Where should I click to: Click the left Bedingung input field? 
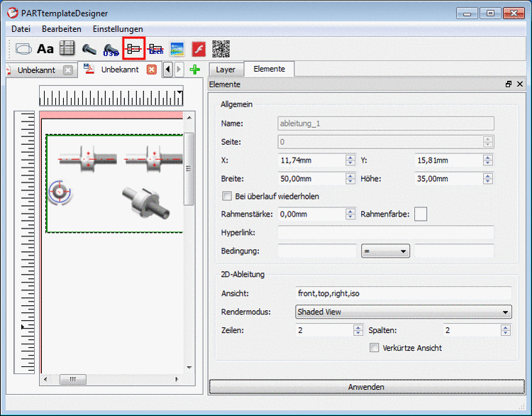pyautogui.click(x=317, y=251)
